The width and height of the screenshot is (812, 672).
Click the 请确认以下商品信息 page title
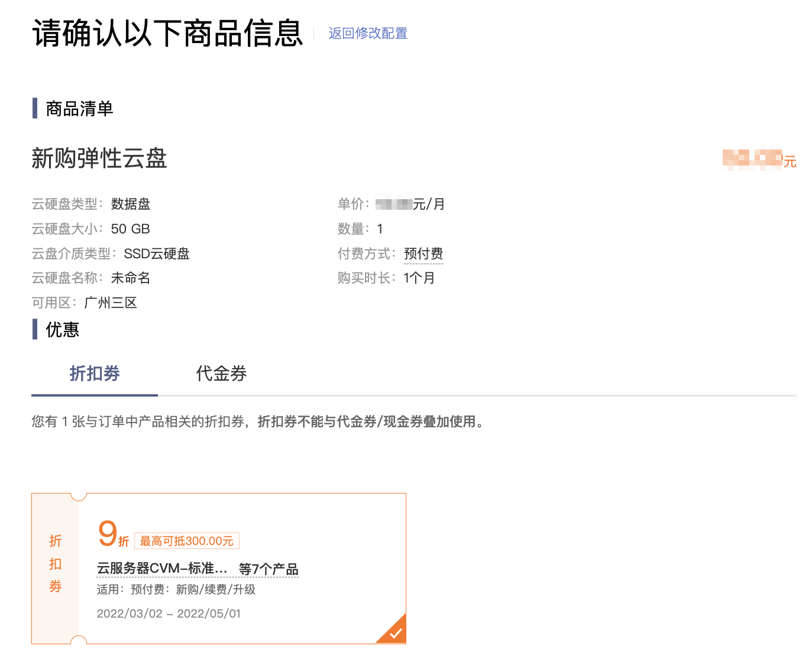(167, 33)
